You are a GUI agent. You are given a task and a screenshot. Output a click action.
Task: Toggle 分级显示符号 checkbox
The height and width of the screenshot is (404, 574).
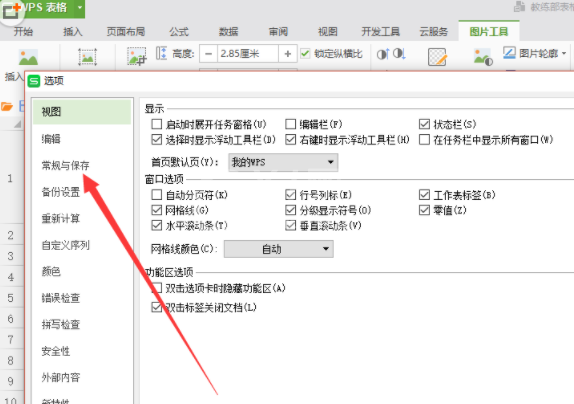click(x=290, y=210)
